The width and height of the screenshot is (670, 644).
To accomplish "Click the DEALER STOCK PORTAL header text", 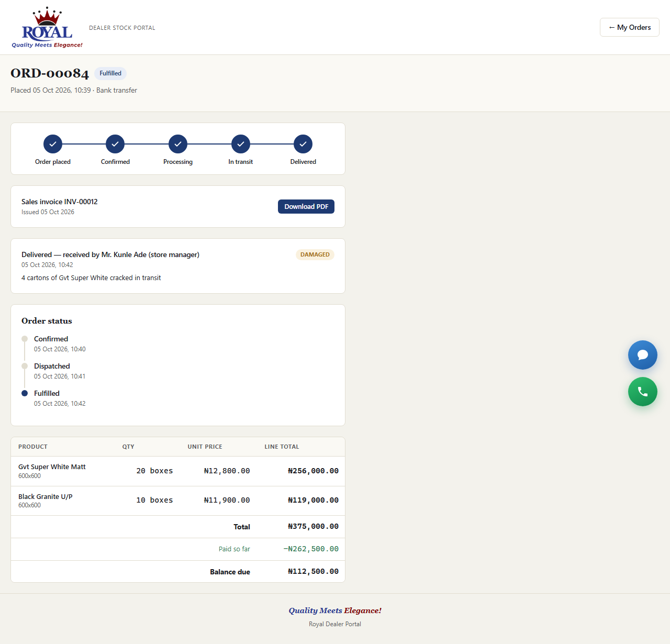I will pyautogui.click(x=122, y=28).
